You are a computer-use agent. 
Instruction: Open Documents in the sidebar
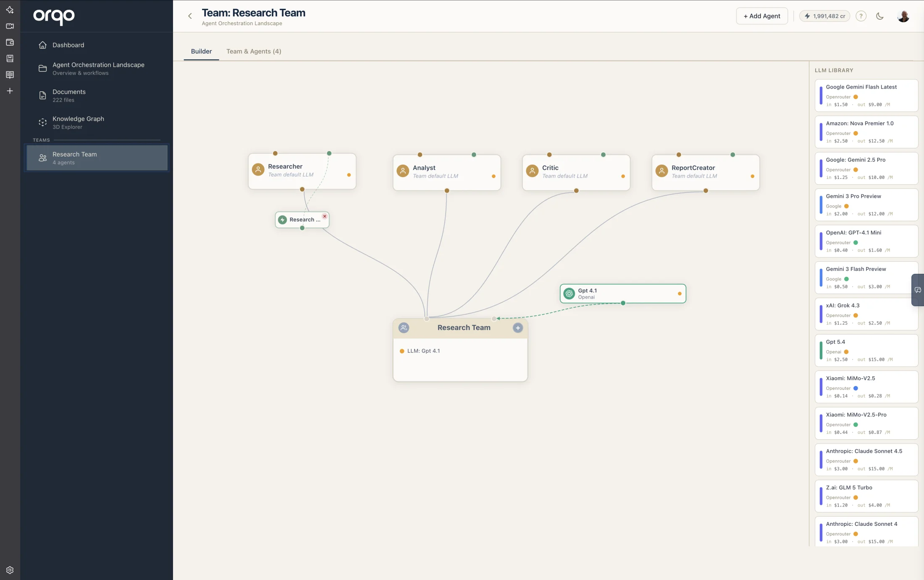(x=97, y=95)
